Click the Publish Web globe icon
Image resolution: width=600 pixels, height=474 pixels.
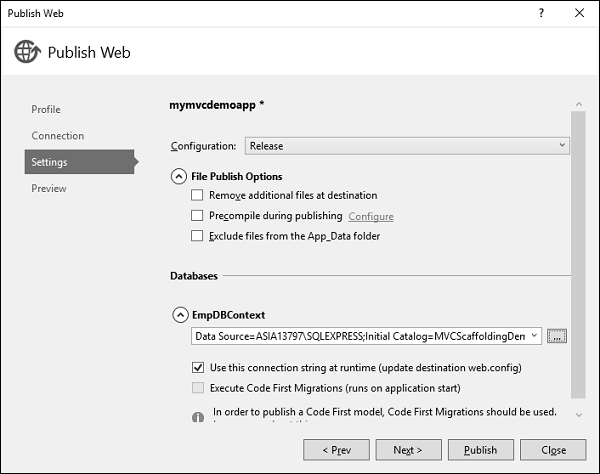coord(27,52)
